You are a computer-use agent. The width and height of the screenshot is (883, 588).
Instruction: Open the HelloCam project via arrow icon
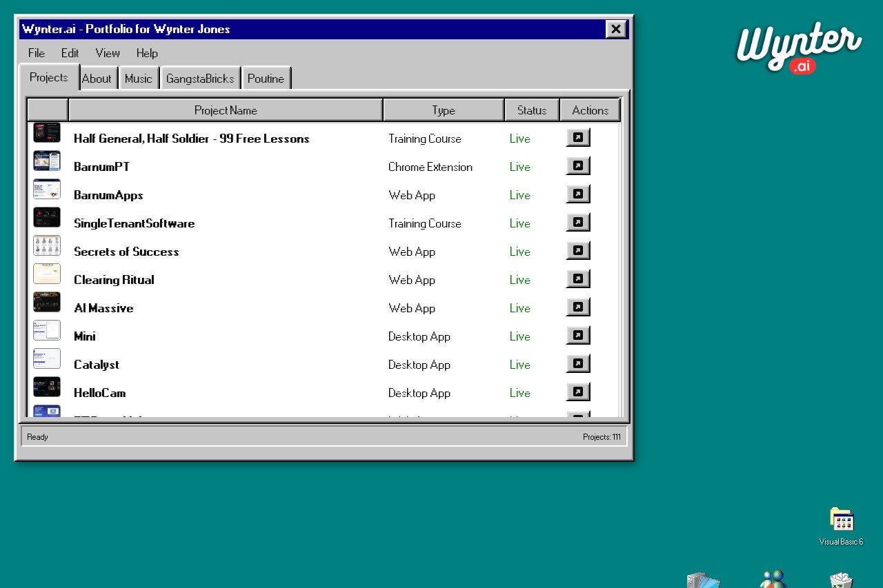[x=578, y=392]
